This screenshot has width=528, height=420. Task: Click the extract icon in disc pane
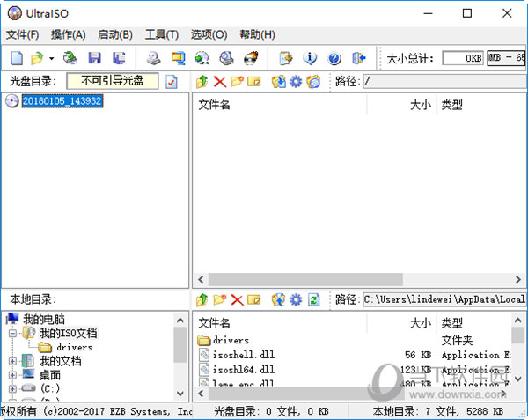[278, 82]
